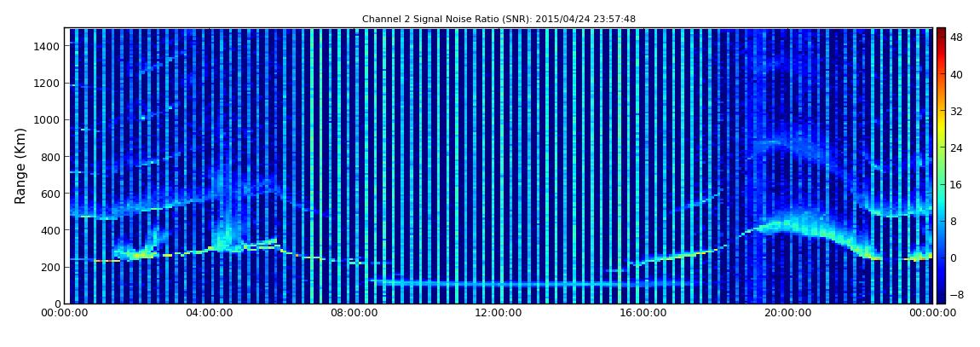The image size is (980, 347).
Task: Click the 16 colorbar tick label
Action: [957, 184]
